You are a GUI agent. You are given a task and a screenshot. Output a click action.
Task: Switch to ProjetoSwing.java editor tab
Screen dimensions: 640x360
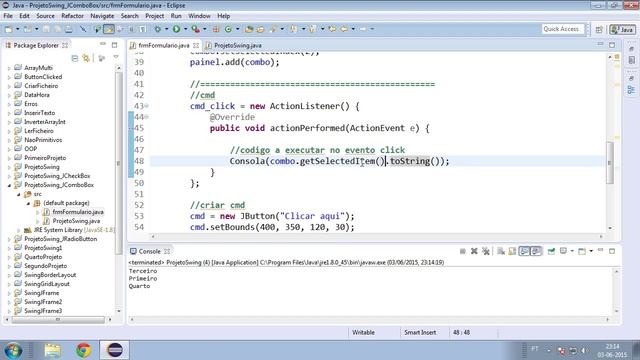coord(238,45)
